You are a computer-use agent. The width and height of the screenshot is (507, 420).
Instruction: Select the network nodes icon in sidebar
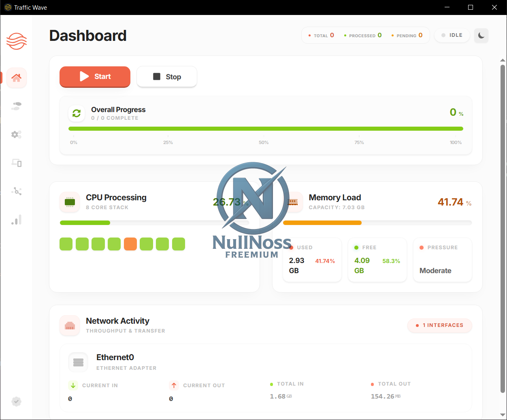[16, 191]
